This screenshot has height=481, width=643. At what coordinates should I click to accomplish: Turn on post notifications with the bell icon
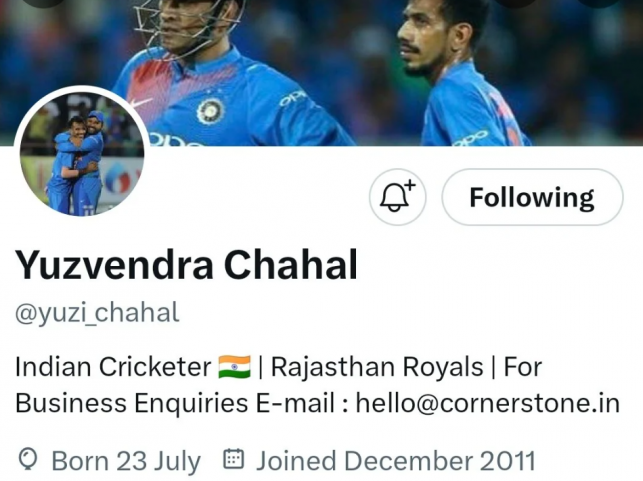click(398, 197)
